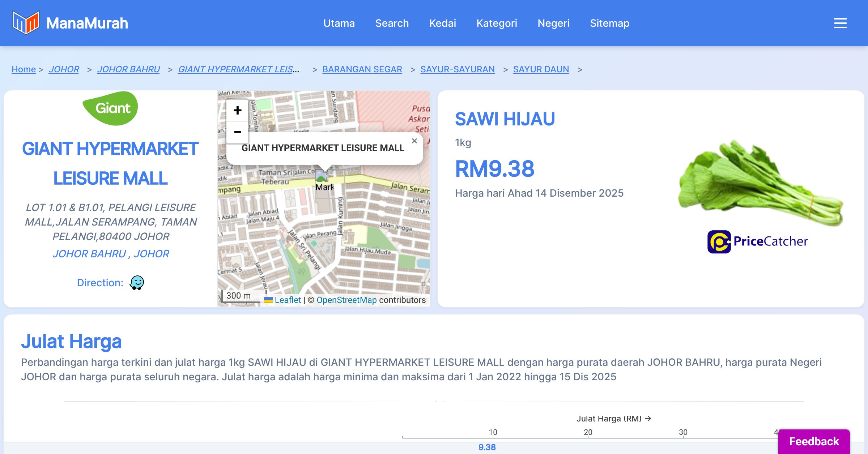Open the hamburger menu icon
This screenshot has width=868, height=454.
pyautogui.click(x=840, y=23)
